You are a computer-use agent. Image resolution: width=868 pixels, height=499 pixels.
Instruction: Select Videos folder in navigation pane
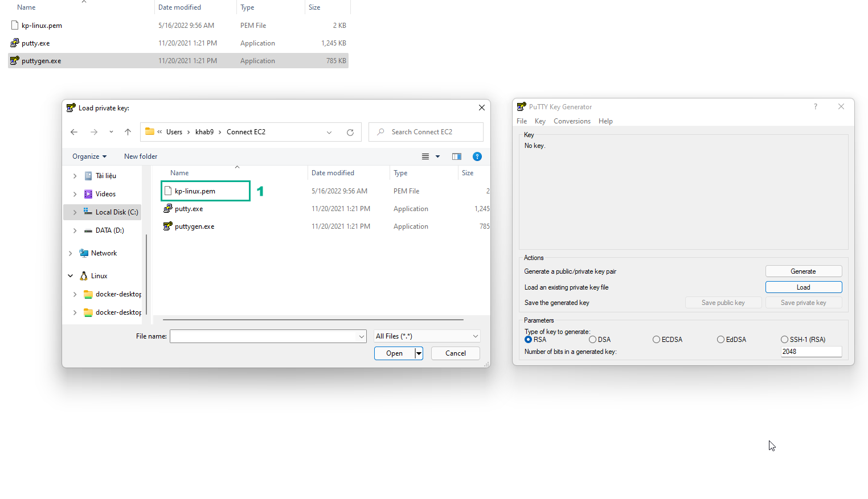coord(105,194)
